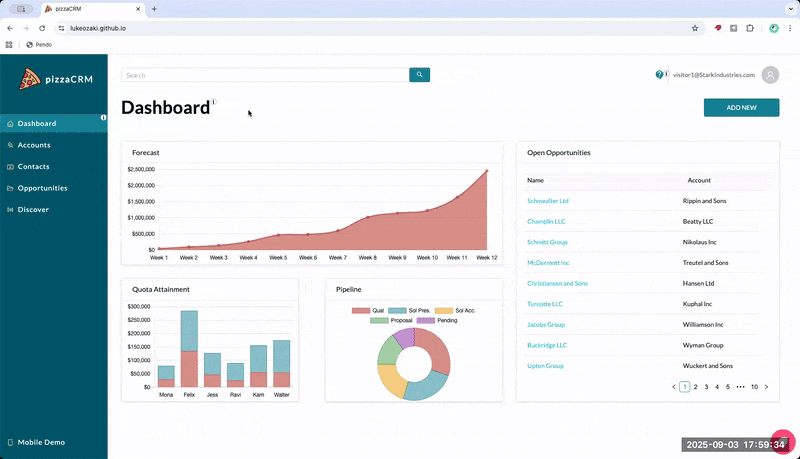Viewport: 800px width, 459px height.
Task: Open browser tab list dropdown arrow
Action: coord(791,9)
